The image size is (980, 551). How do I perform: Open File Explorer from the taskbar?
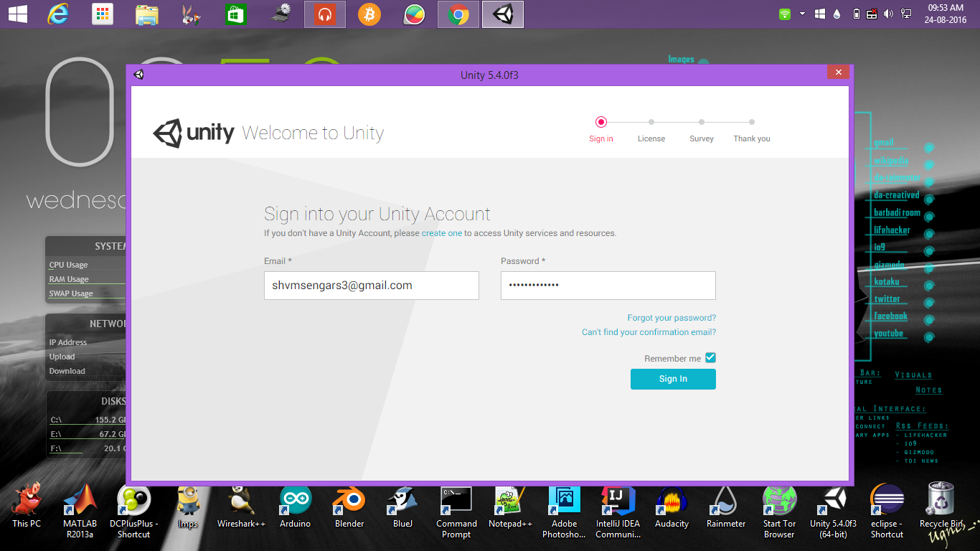(147, 14)
